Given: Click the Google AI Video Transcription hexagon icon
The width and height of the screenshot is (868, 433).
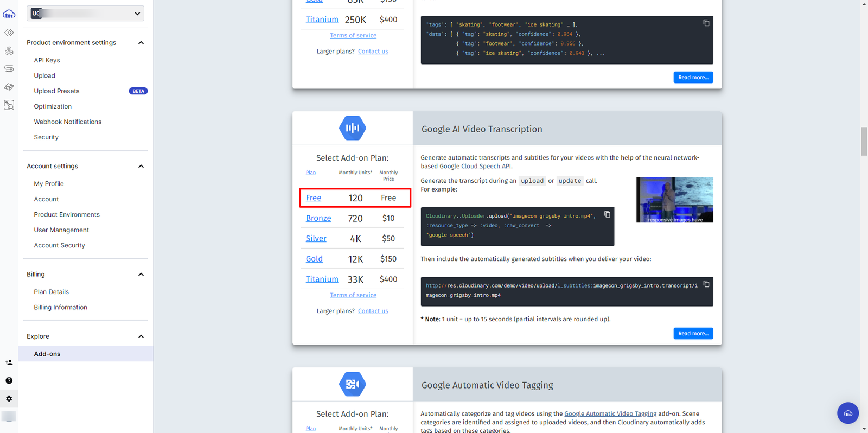Looking at the screenshot, I should pyautogui.click(x=353, y=128).
